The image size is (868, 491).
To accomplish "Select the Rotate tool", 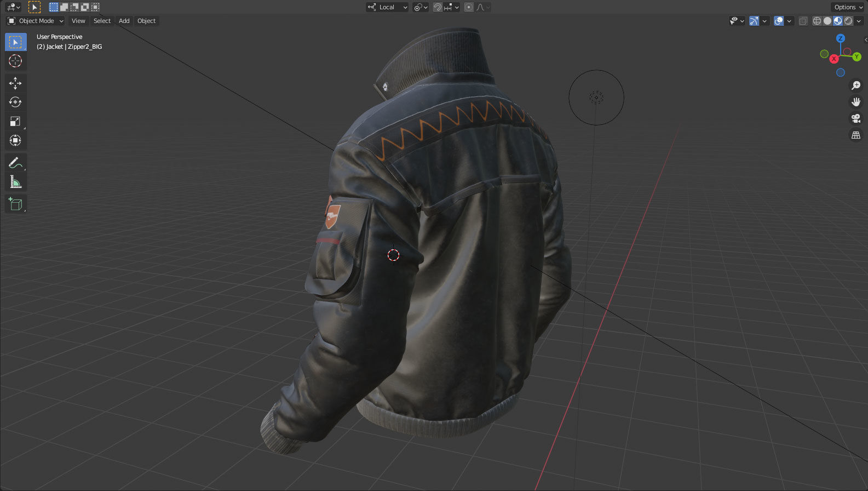I will [x=15, y=102].
